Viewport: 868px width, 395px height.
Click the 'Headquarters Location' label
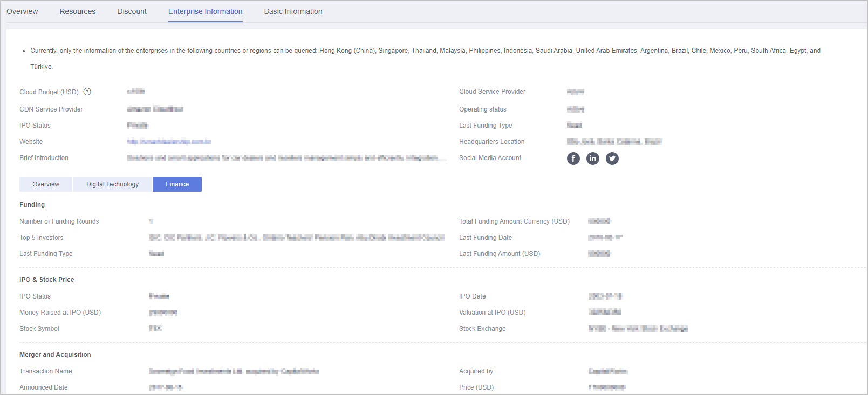click(x=492, y=142)
